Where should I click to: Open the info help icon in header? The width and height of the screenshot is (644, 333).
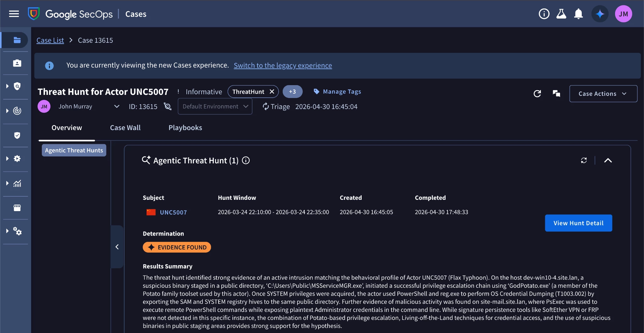coord(544,14)
